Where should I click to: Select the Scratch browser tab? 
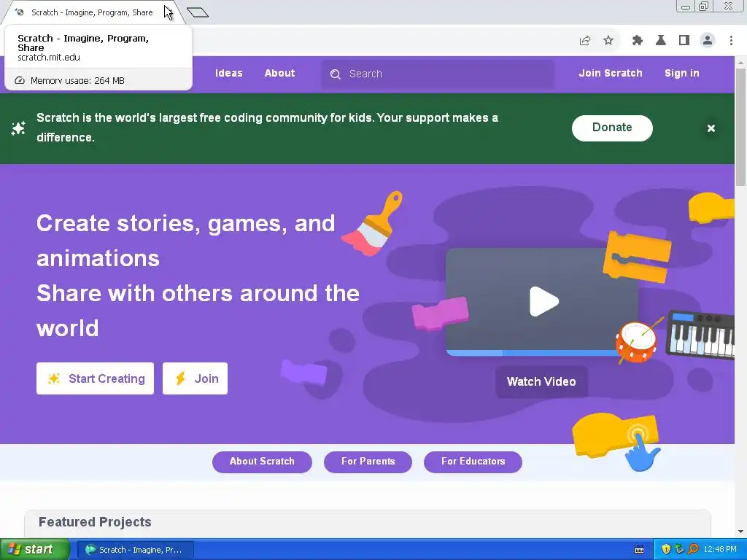(91, 12)
